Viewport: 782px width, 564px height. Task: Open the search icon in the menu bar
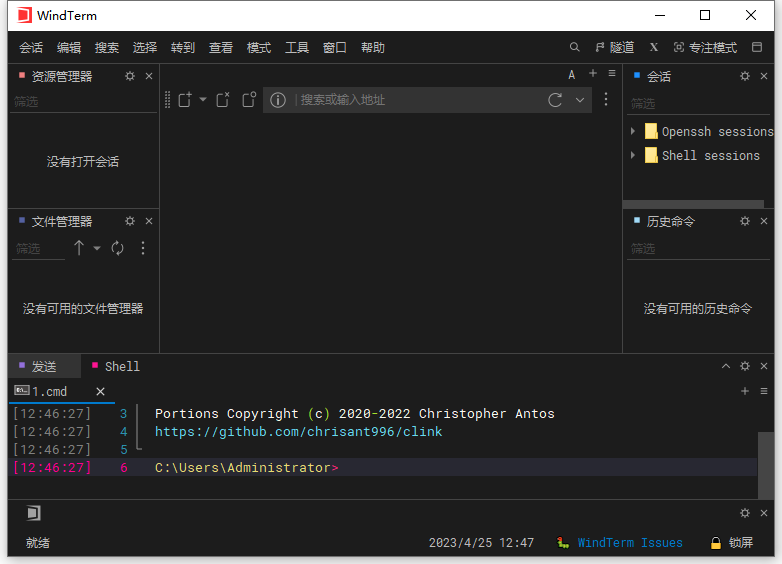coord(575,47)
